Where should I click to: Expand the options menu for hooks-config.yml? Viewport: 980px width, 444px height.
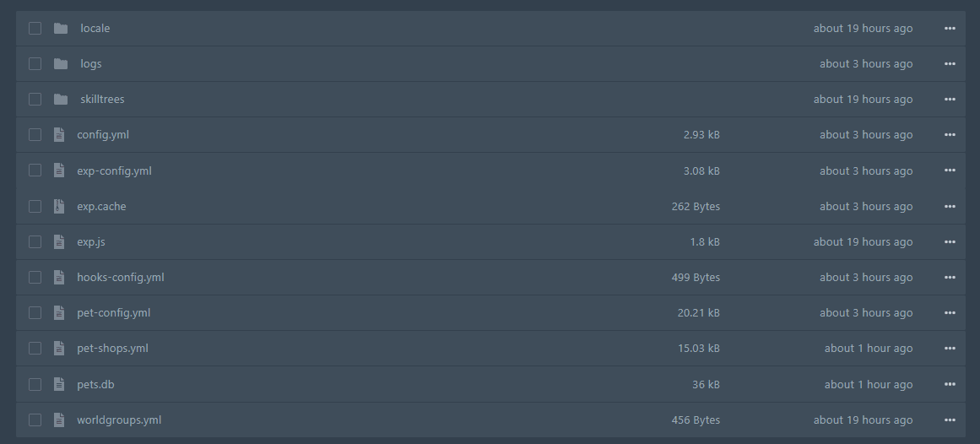[x=950, y=277]
